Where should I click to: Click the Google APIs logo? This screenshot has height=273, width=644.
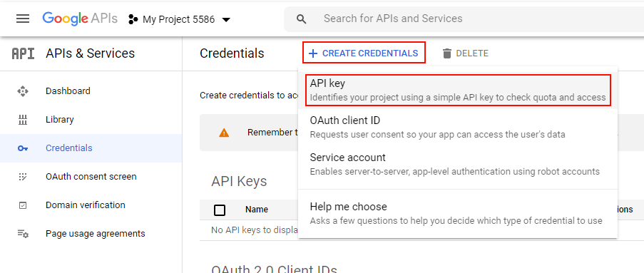[80, 19]
